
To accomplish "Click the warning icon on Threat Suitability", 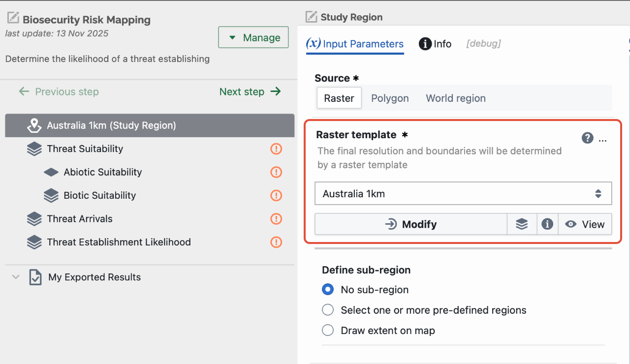I will [276, 149].
